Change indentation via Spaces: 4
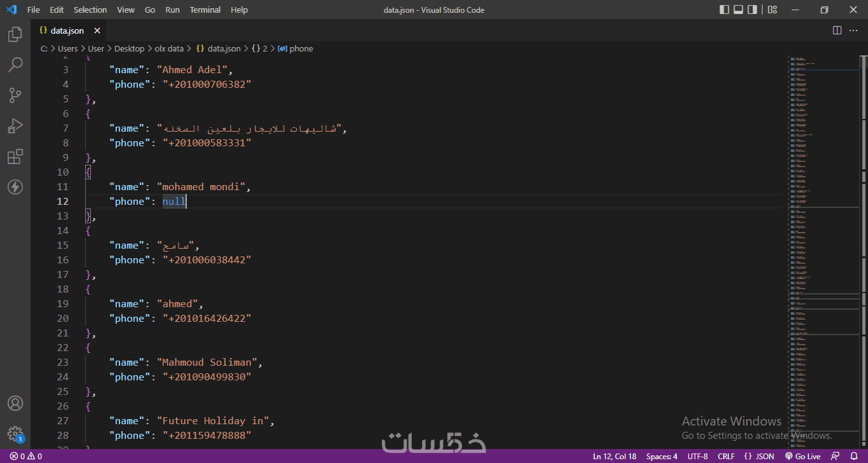The width and height of the screenshot is (868, 463). tap(661, 456)
